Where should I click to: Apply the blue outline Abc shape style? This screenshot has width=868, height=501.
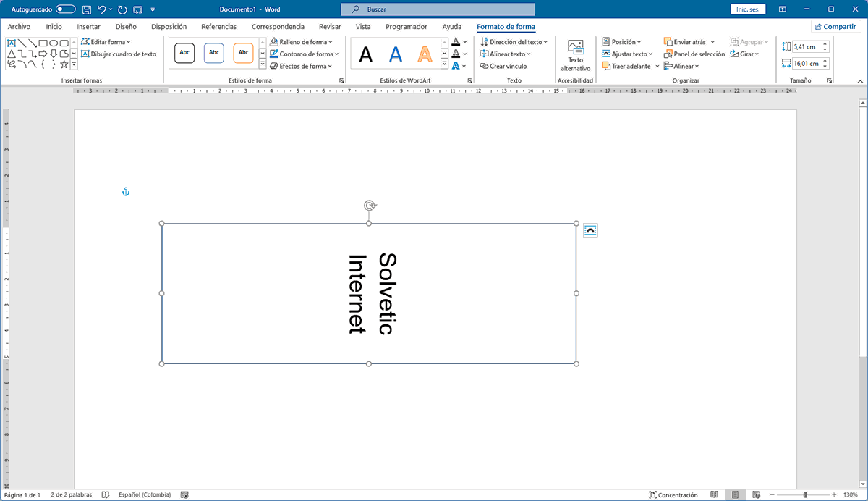[x=214, y=53]
